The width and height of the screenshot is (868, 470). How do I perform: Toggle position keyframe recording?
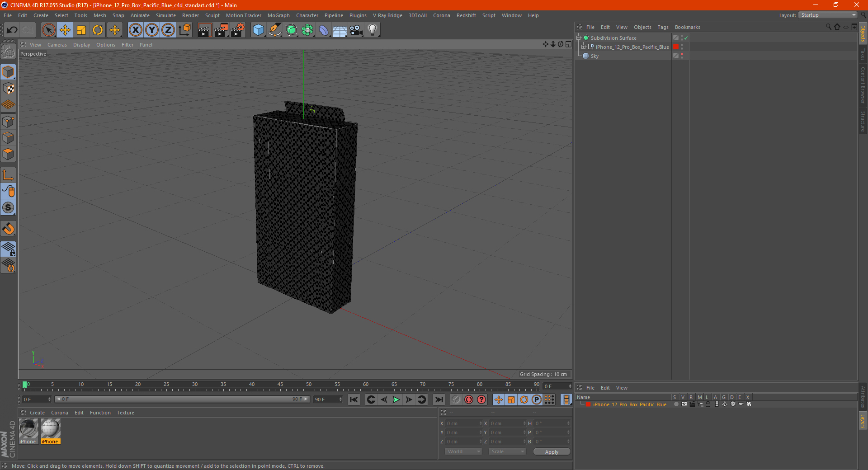498,399
